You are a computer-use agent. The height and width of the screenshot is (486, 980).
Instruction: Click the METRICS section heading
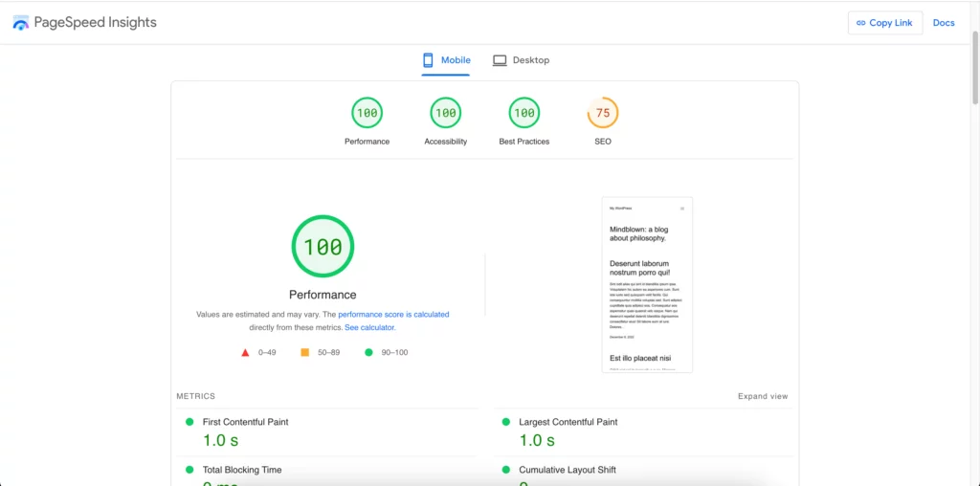click(195, 396)
